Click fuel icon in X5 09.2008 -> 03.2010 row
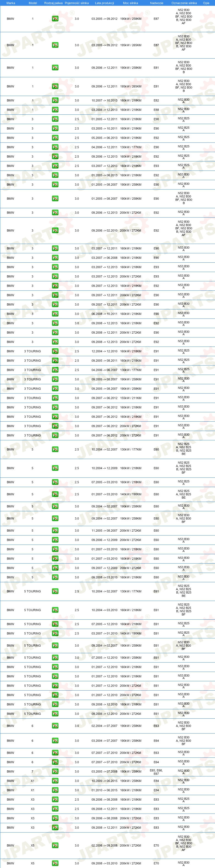 click(55, 863)
